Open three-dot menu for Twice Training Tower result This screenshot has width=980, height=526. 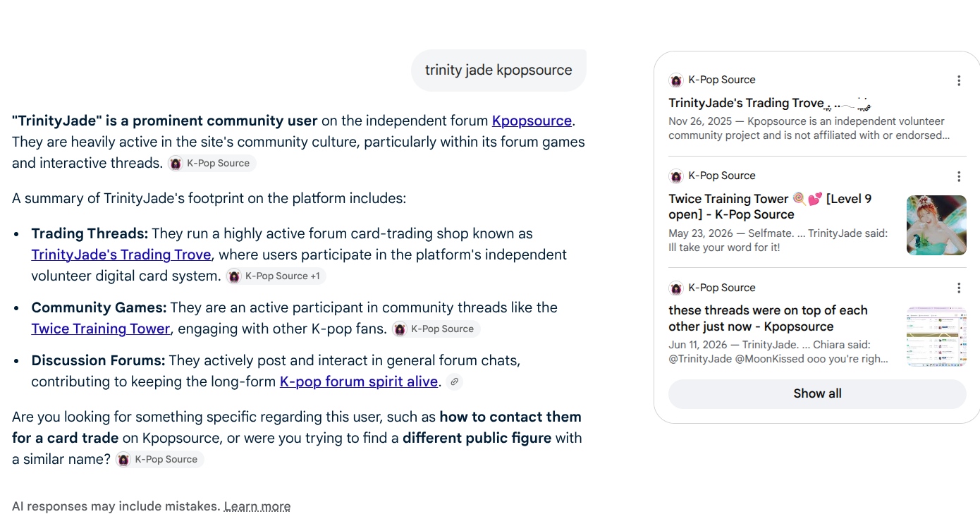[959, 176]
